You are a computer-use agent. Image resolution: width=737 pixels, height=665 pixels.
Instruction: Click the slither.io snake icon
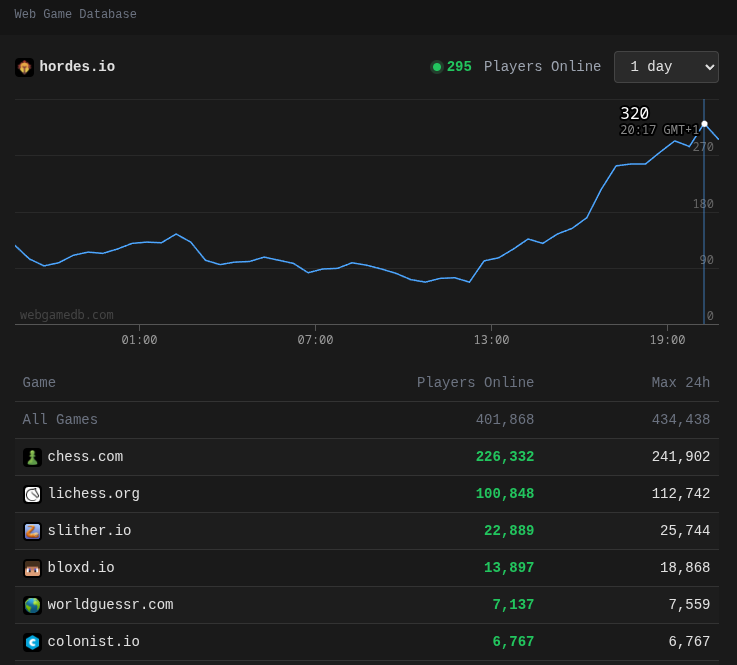pos(32,531)
